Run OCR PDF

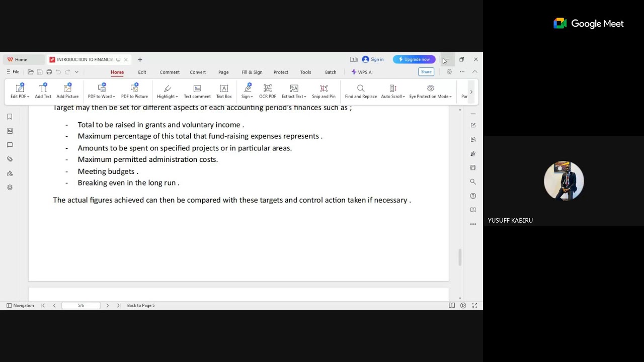pos(267,91)
